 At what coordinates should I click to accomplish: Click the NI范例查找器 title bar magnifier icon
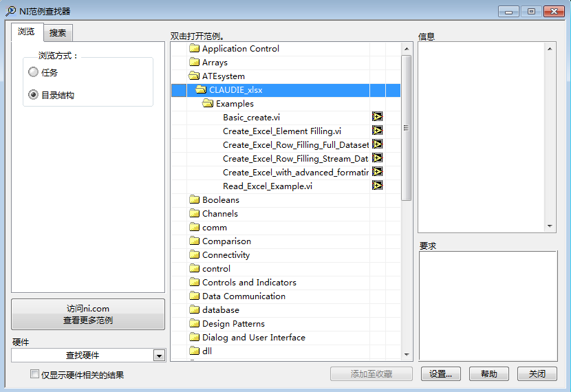coord(10,11)
